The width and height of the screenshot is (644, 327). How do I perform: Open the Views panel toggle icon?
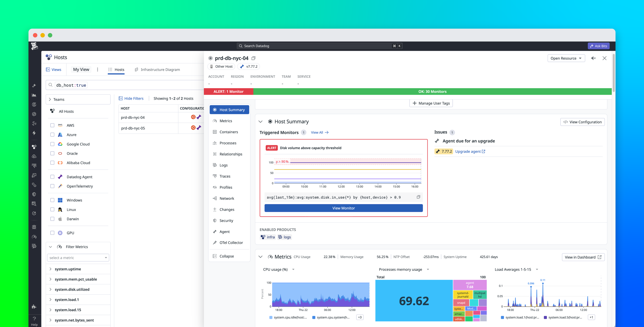point(48,69)
